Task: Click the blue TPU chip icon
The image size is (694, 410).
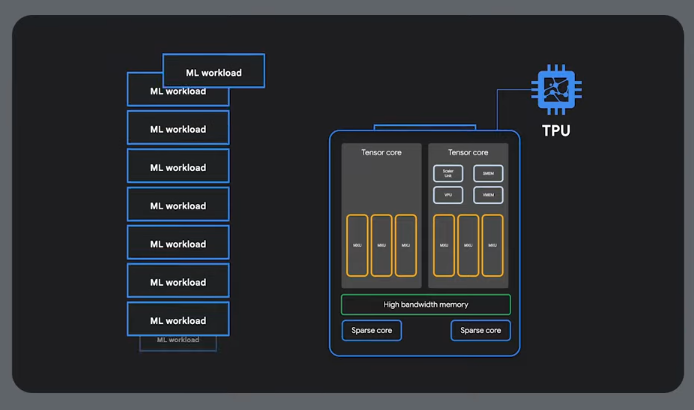Action: tap(557, 91)
